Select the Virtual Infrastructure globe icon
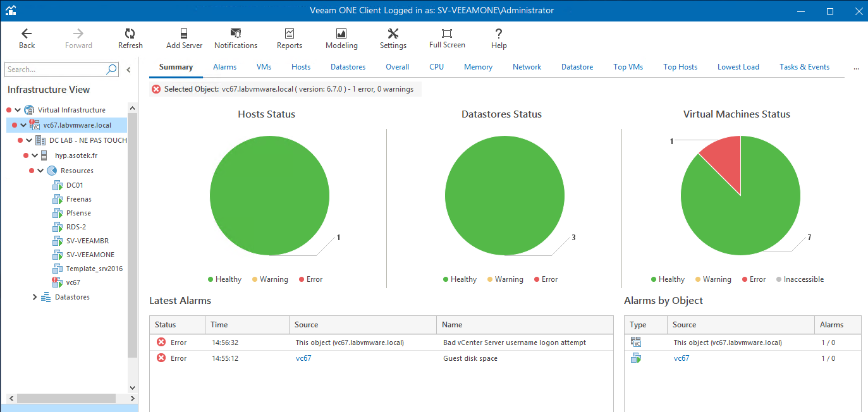 coord(30,110)
